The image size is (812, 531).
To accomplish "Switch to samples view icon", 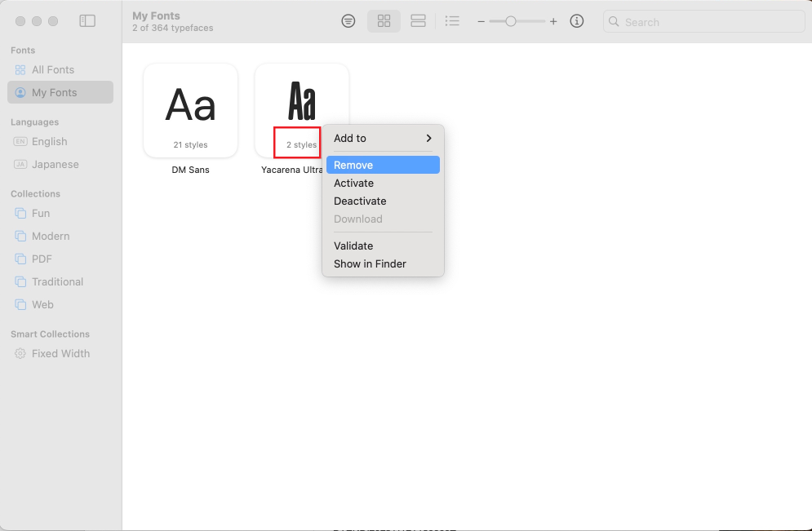I will pos(418,20).
